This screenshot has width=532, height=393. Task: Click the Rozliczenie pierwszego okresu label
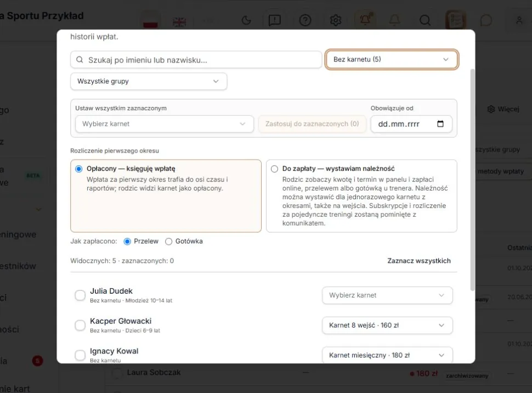point(115,150)
